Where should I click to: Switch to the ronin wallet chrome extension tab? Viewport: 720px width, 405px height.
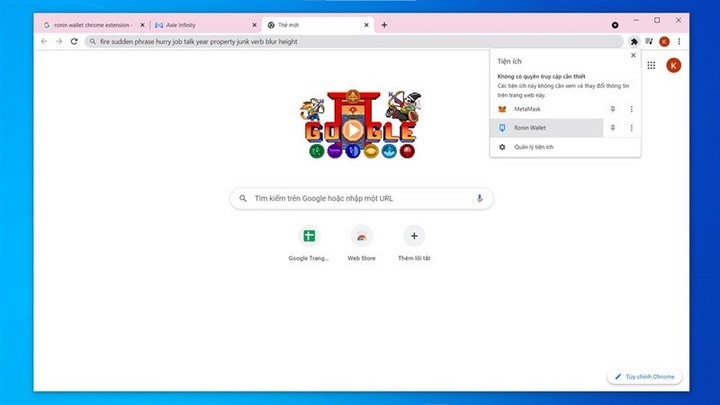[x=92, y=24]
